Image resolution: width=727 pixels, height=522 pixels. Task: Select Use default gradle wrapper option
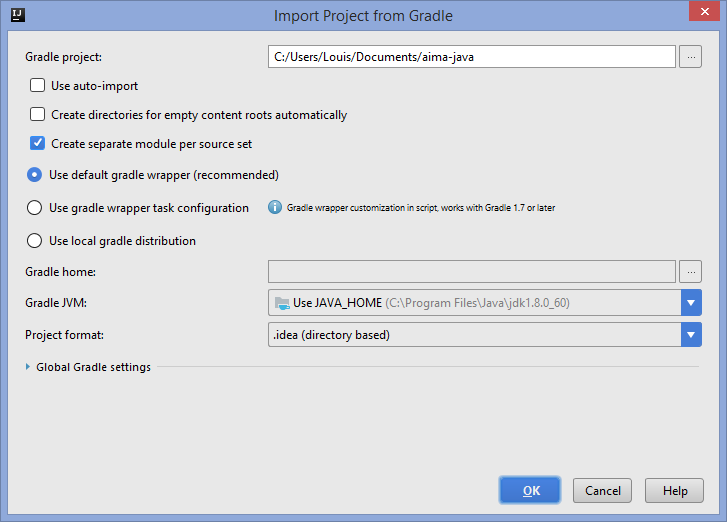[35, 175]
